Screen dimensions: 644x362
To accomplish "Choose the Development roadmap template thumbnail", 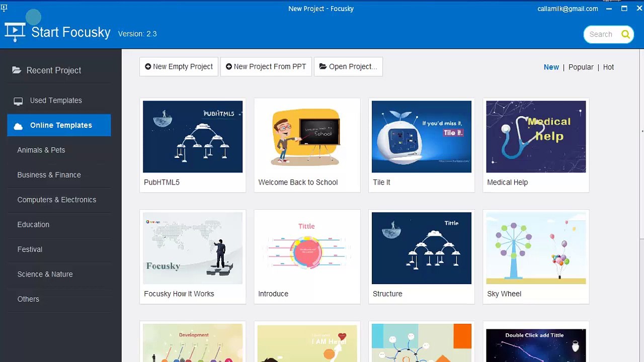I will [193, 343].
